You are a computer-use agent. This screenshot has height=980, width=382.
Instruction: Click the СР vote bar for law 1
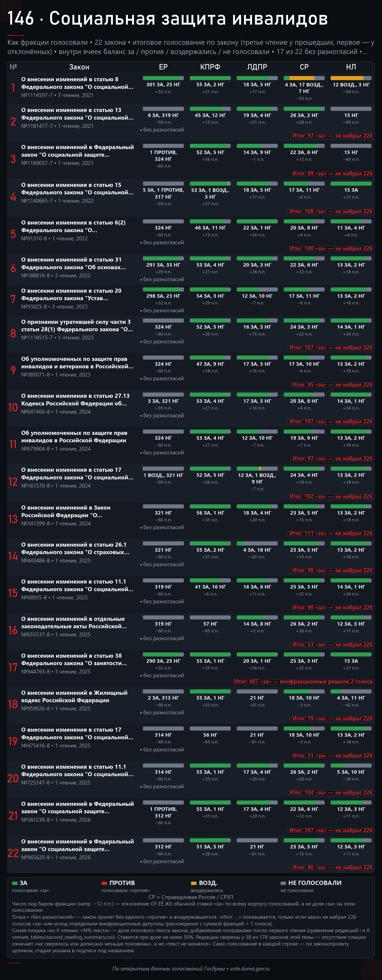(304, 78)
